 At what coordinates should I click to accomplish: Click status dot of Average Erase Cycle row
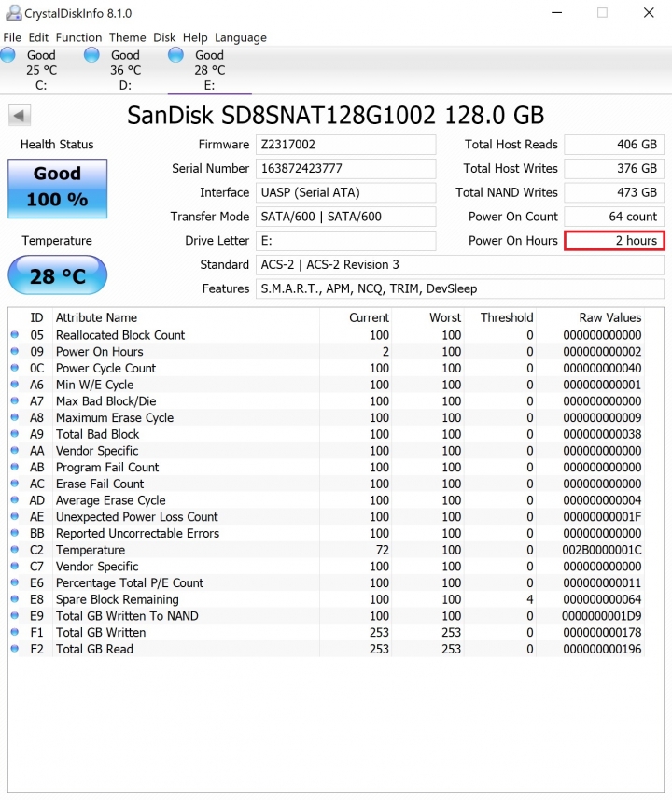click(x=14, y=500)
